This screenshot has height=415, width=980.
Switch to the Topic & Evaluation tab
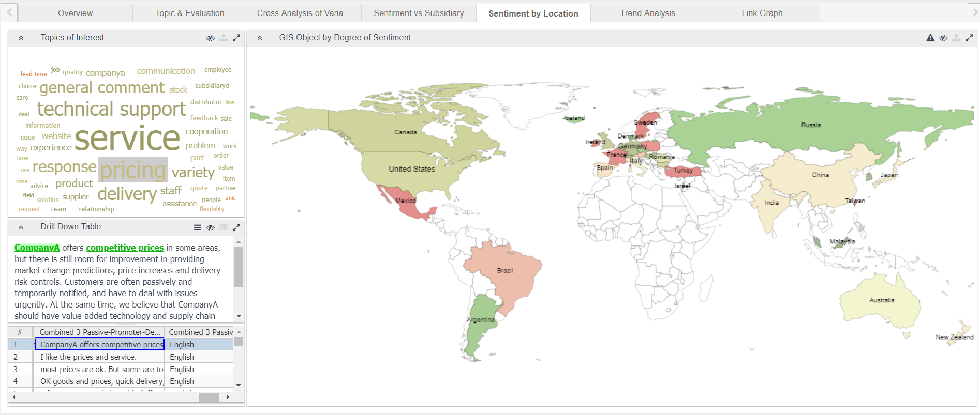[x=190, y=13]
